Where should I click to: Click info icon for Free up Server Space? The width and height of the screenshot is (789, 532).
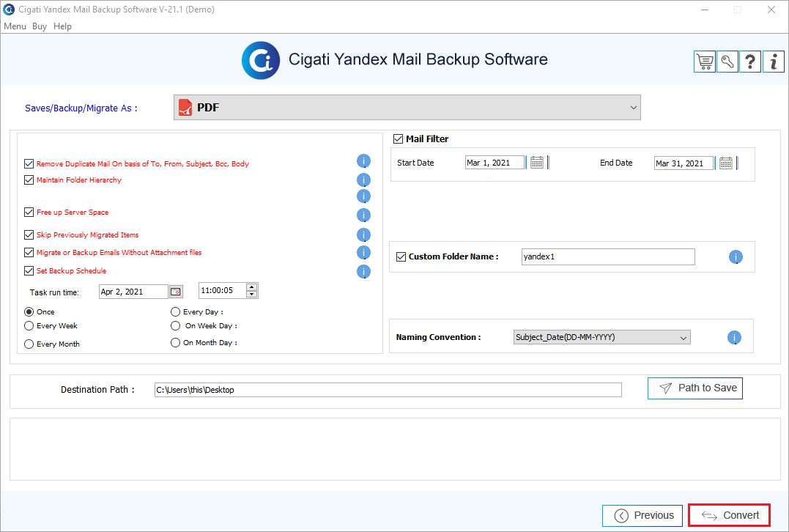pos(364,215)
